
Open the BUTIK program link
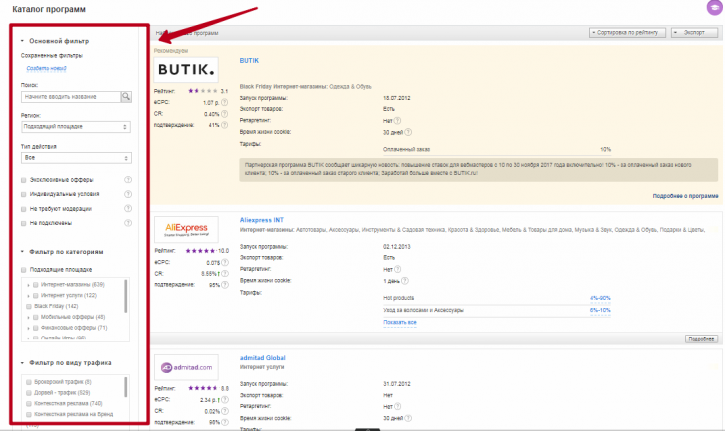coord(249,61)
